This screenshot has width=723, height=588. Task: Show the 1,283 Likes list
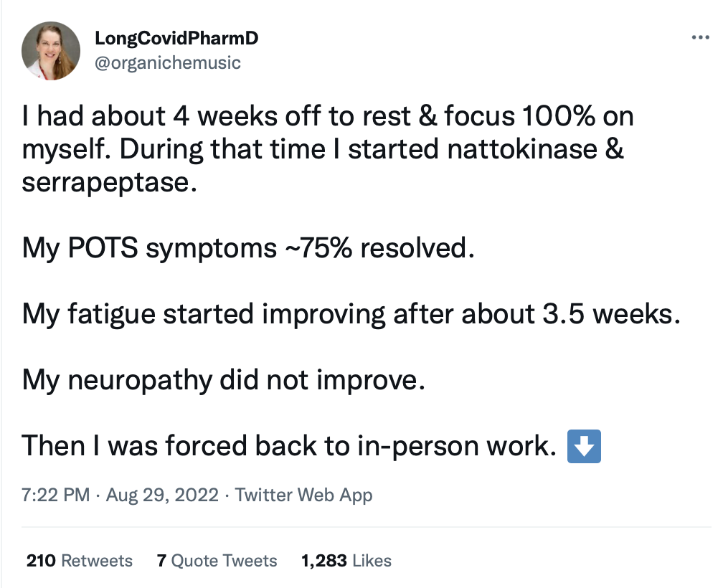pyautogui.click(x=346, y=560)
